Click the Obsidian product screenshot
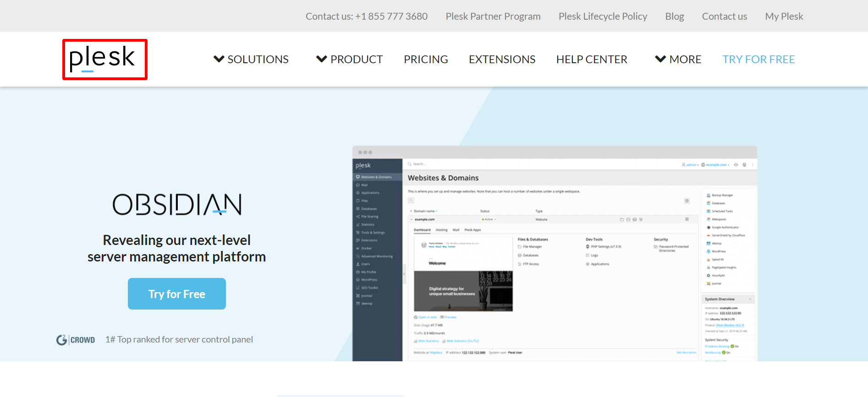 tap(555, 254)
